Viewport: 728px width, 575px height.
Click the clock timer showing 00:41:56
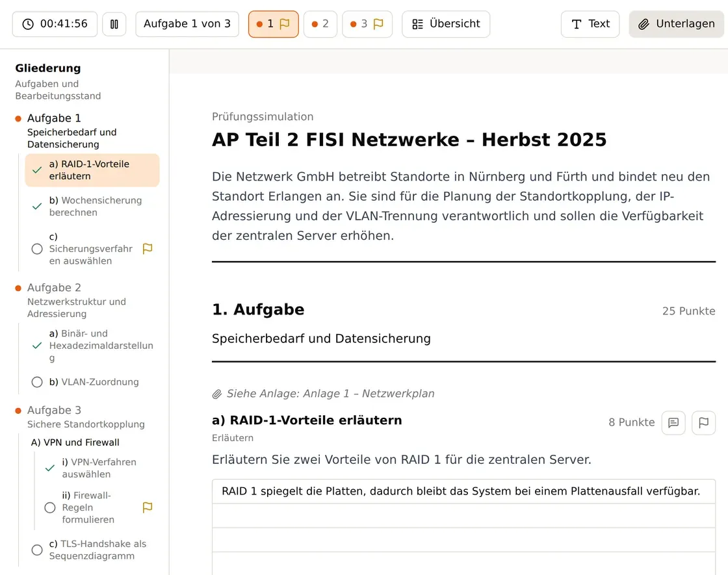tap(55, 24)
